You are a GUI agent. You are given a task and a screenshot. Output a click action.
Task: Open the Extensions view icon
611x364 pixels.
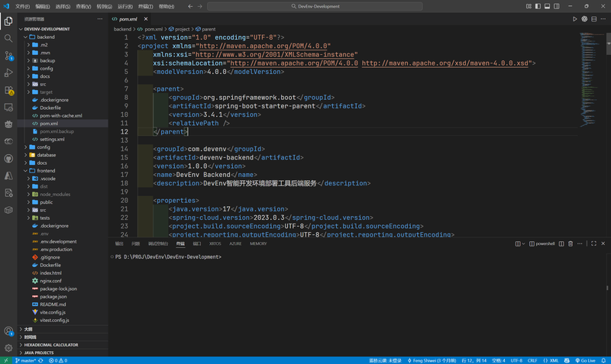8,91
